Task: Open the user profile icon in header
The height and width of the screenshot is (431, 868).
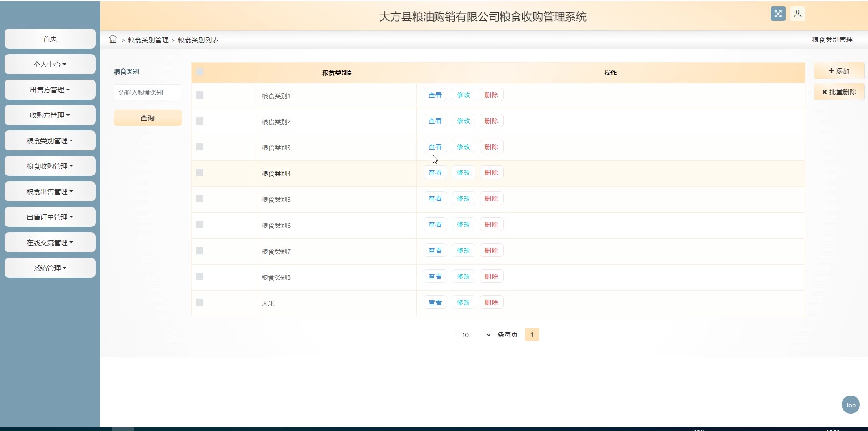Action: [x=797, y=14]
